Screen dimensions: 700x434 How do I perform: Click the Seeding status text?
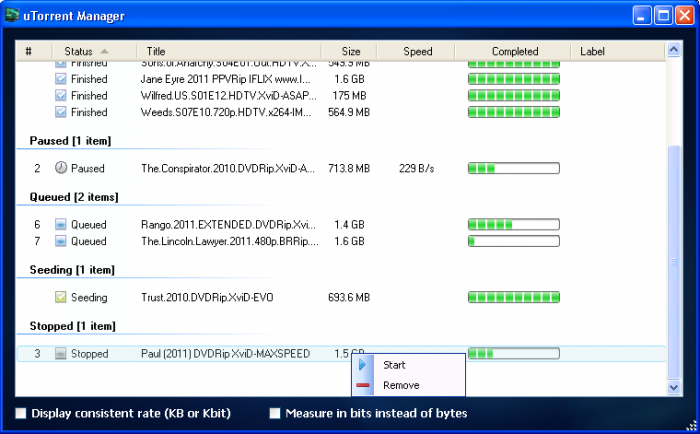point(89,297)
